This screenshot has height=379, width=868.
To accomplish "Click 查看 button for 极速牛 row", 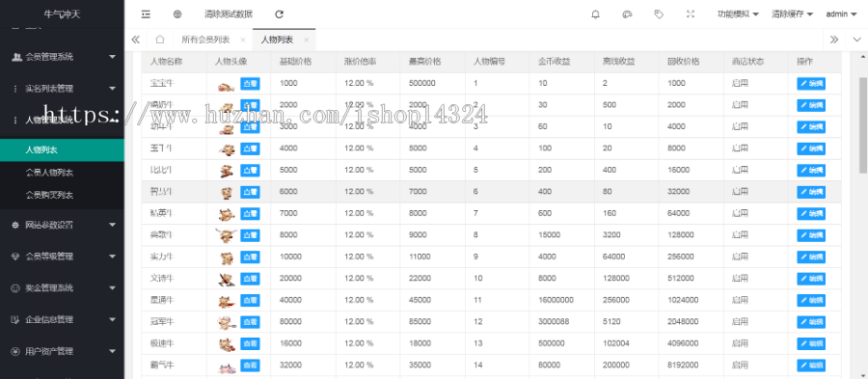I will click(250, 343).
